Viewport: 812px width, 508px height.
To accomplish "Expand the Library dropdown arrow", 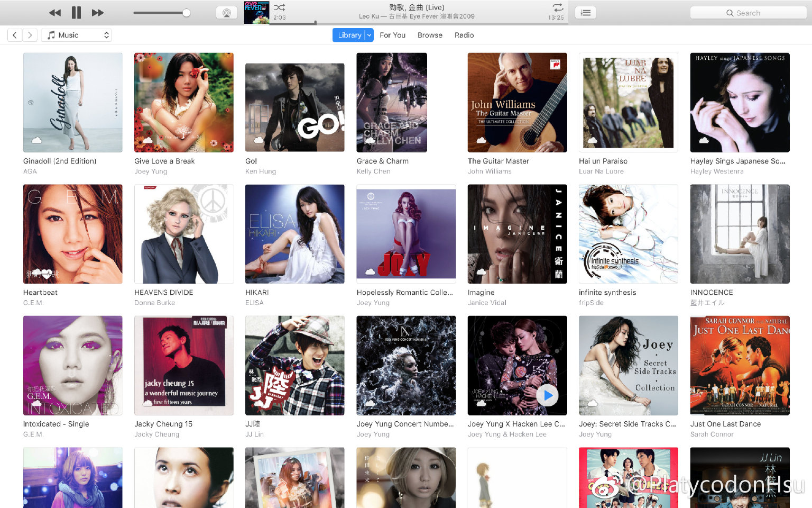I will tap(369, 35).
